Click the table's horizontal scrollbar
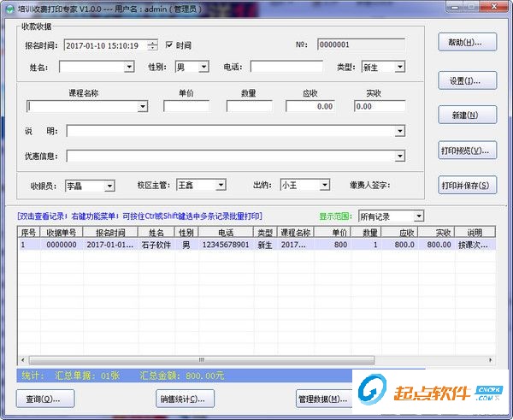The image size is (513, 420). (201, 360)
